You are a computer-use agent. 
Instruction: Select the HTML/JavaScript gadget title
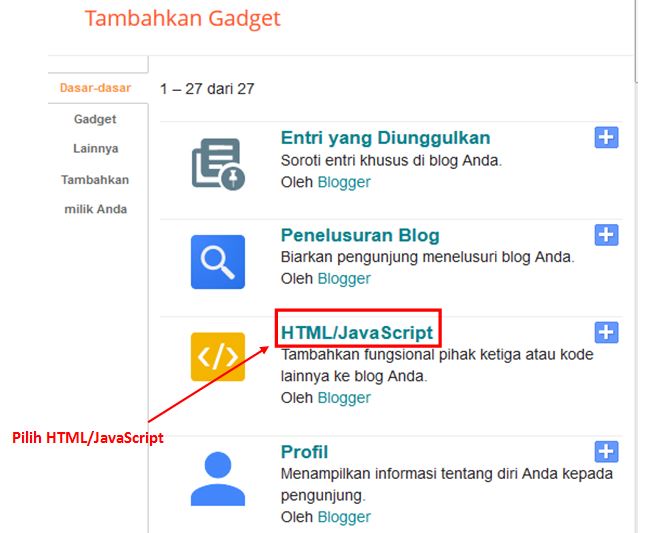[x=357, y=333]
